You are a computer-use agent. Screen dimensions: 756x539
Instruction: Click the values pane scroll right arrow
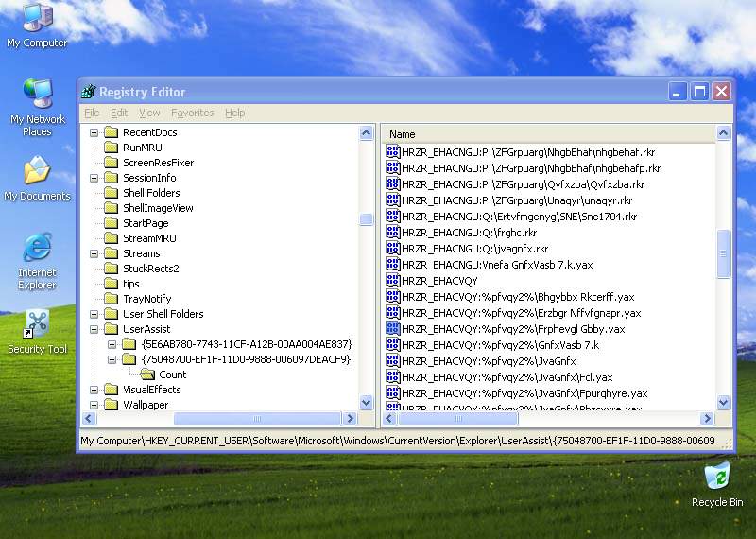click(x=707, y=418)
